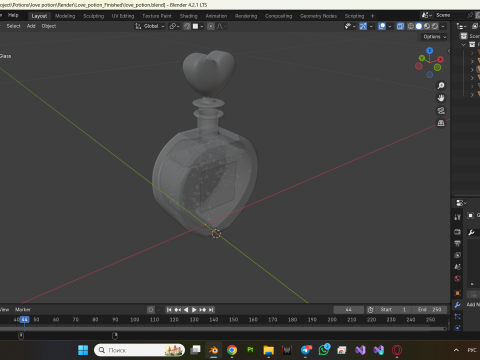The height and width of the screenshot is (360, 480).
Task: Open object visibility and selectability dropdown
Action: 350,26
